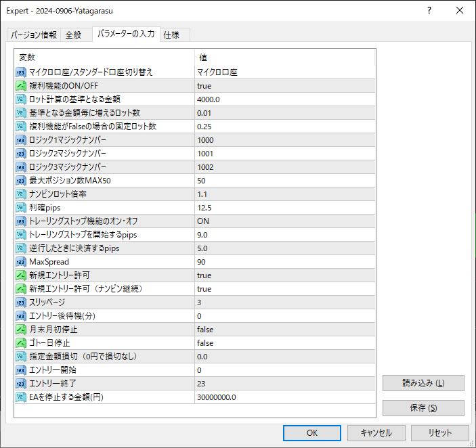Click the icon beside マイクロ口座/スタンダード口座切り替え

[x=21, y=72]
